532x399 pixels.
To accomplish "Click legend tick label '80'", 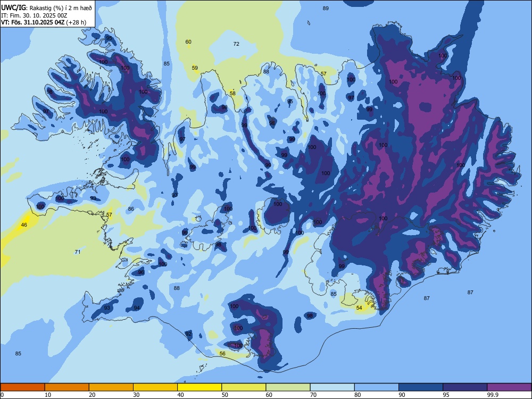I will 358,395.
